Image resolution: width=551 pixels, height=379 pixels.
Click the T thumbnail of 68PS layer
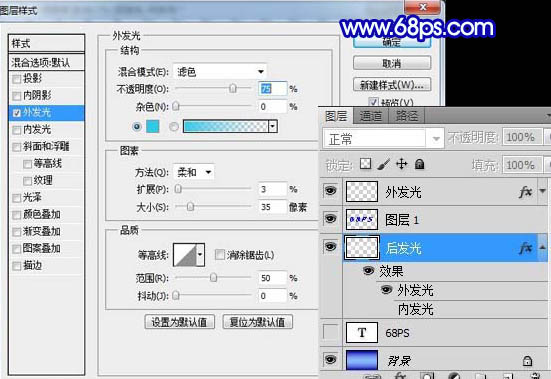362,332
